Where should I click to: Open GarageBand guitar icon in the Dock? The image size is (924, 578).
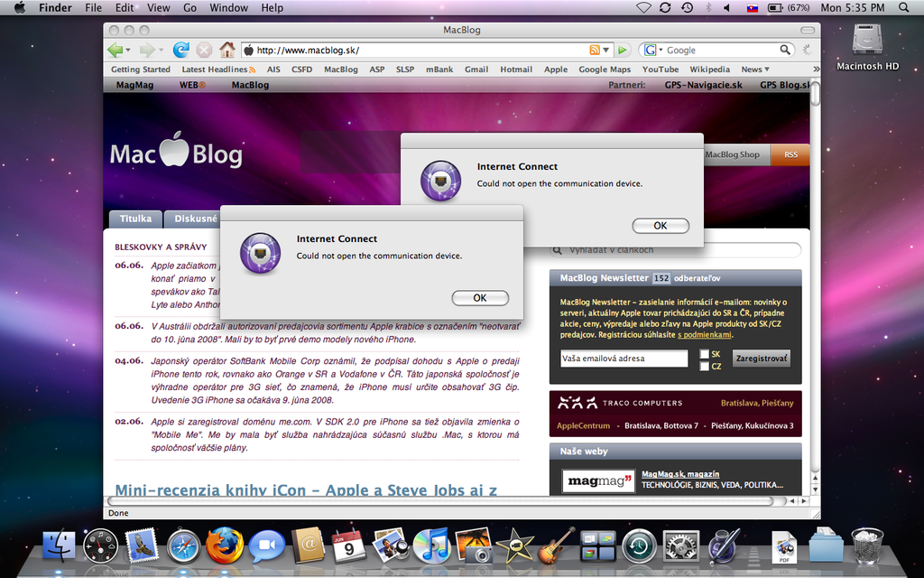click(x=557, y=545)
